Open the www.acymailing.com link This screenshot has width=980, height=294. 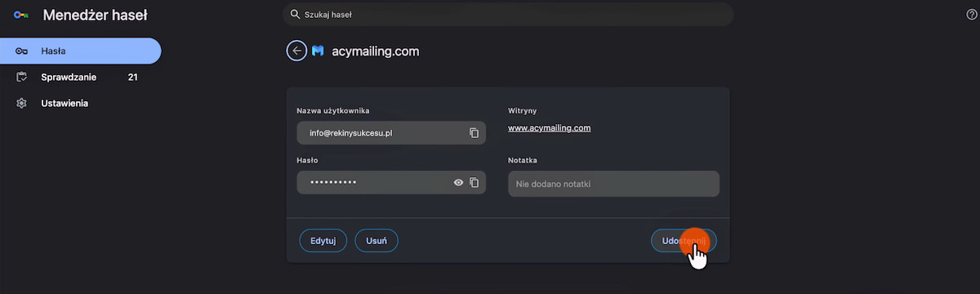[549, 127]
